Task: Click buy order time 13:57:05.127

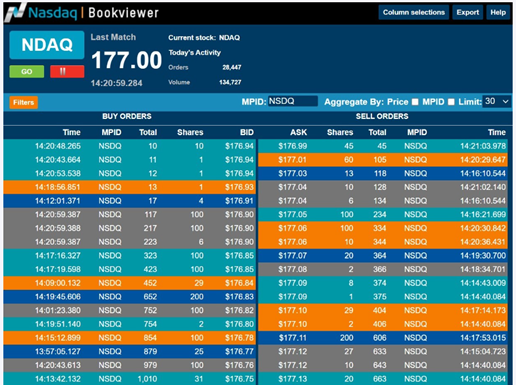Action: 58,351
